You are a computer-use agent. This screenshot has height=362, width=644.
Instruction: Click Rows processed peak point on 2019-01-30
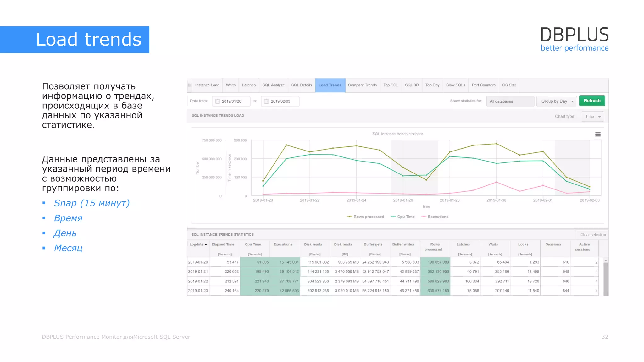pyautogui.click(x=497, y=144)
